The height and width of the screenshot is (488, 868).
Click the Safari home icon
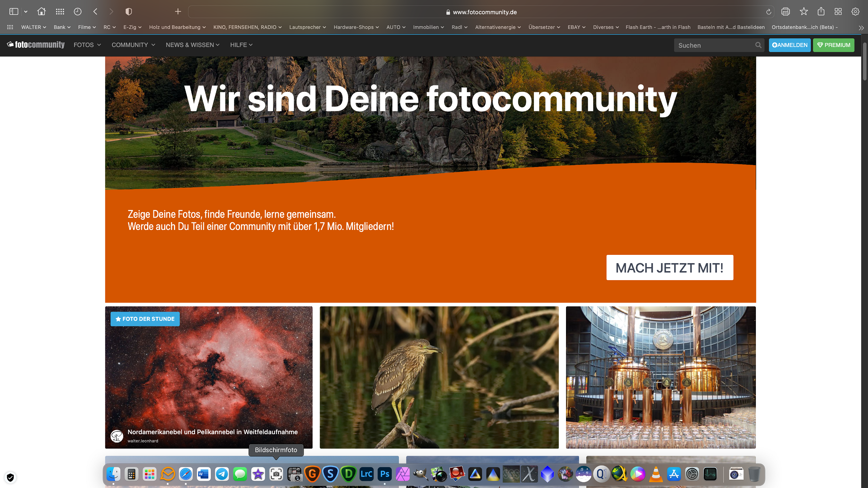pos(41,12)
